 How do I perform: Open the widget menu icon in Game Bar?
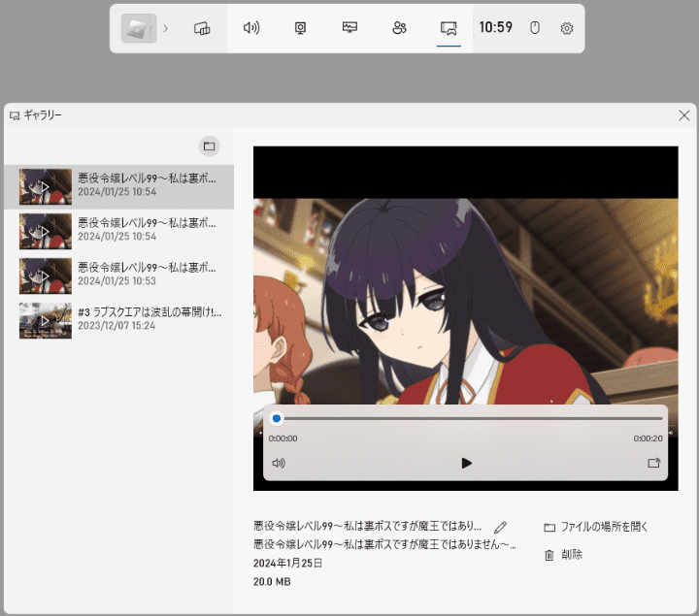(202, 28)
